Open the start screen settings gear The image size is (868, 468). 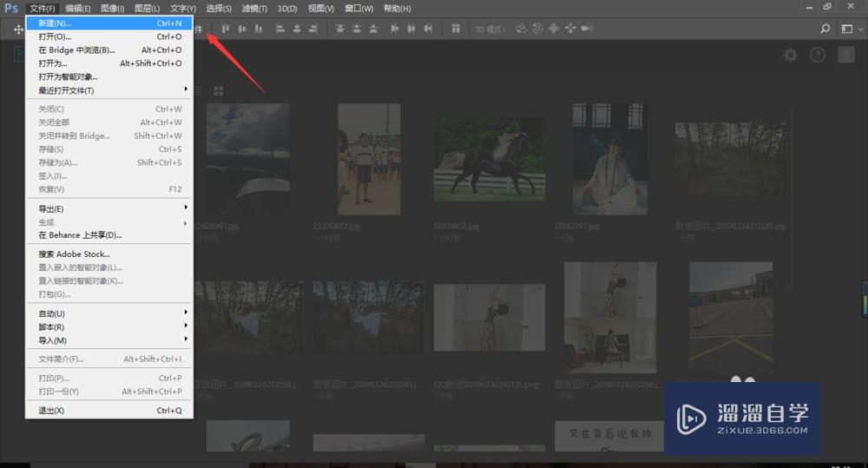(791, 55)
